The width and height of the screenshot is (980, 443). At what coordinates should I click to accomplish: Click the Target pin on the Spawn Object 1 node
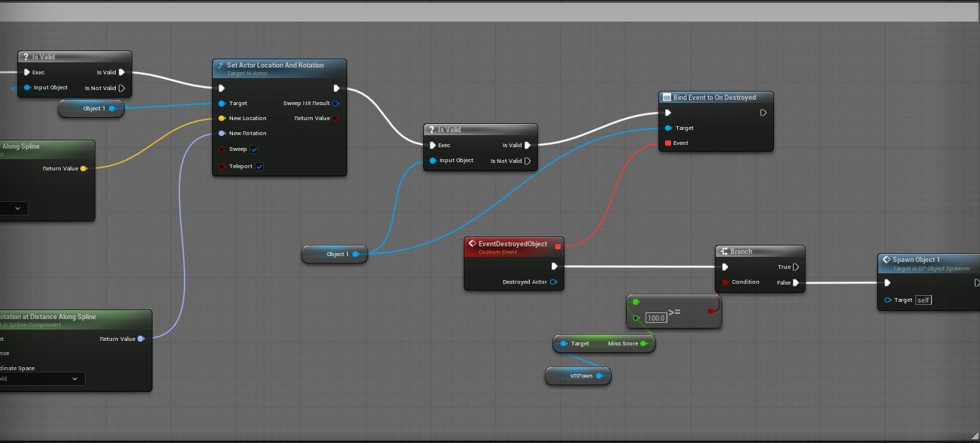pos(888,300)
